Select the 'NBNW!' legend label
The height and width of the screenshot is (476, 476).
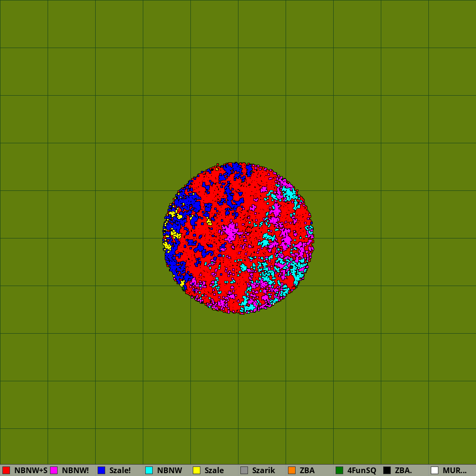(x=75, y=470)
